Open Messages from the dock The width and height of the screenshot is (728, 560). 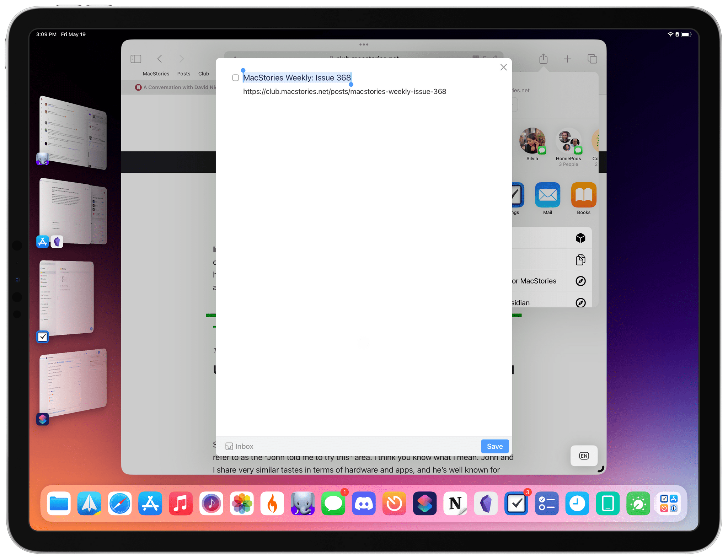(x=333, y=504)
